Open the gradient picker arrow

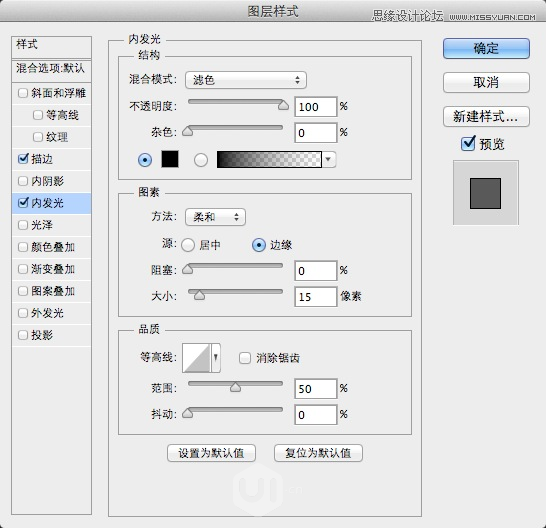(328, 160)
